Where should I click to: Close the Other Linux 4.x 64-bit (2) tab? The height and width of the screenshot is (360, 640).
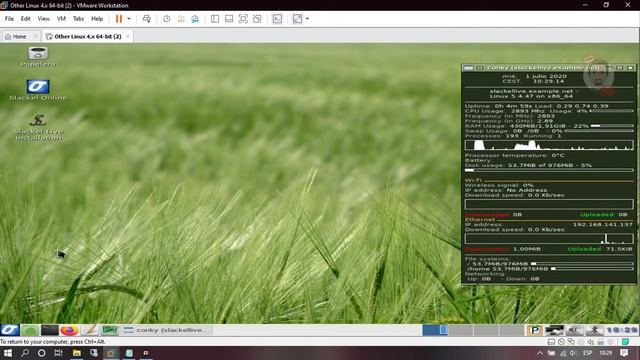pyautogui.click(x=128, y=36)
